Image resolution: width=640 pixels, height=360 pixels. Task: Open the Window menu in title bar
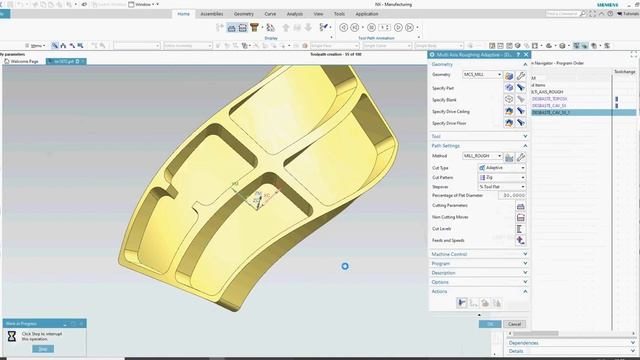coord(144,4)
